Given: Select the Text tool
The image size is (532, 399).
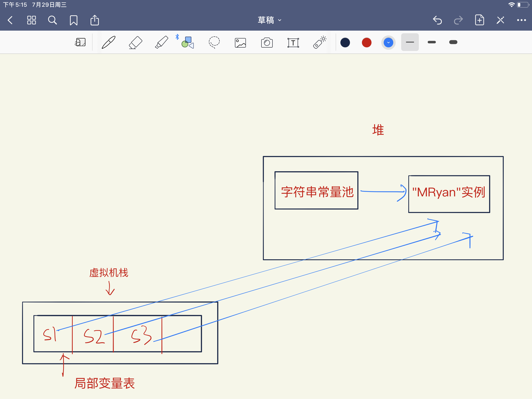Looking at the screenshot, I should [294, 42].
